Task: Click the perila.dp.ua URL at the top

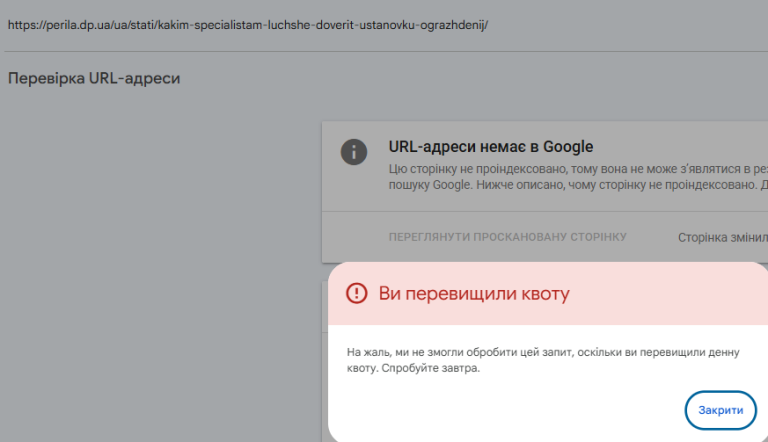Action: (248, 25)
